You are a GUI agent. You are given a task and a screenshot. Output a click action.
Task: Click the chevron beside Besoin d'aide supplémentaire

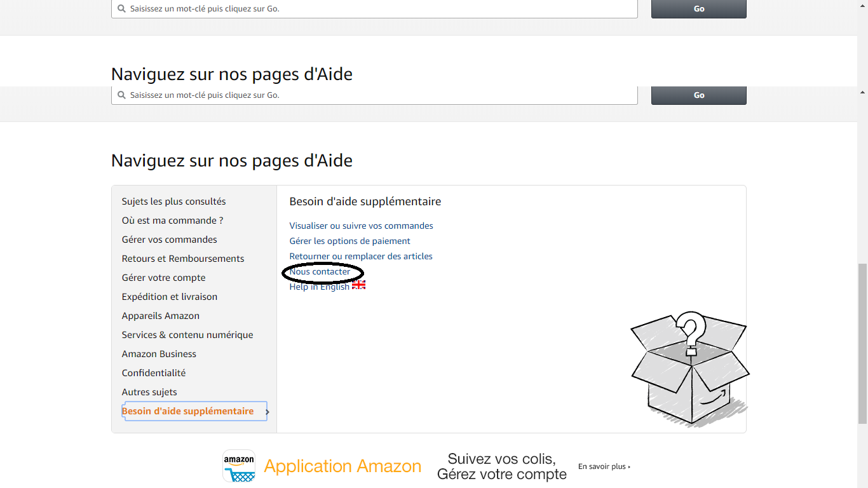click(267, 412)
